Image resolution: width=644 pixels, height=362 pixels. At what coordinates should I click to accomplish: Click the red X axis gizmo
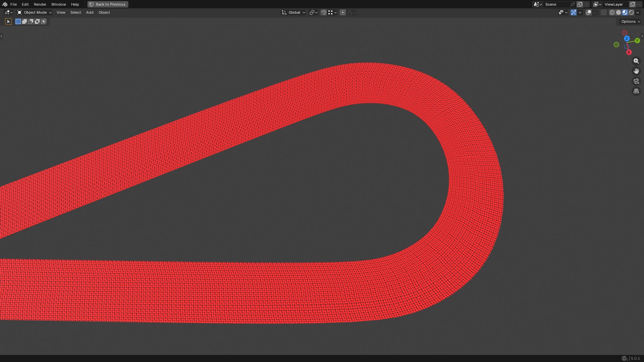629,52
